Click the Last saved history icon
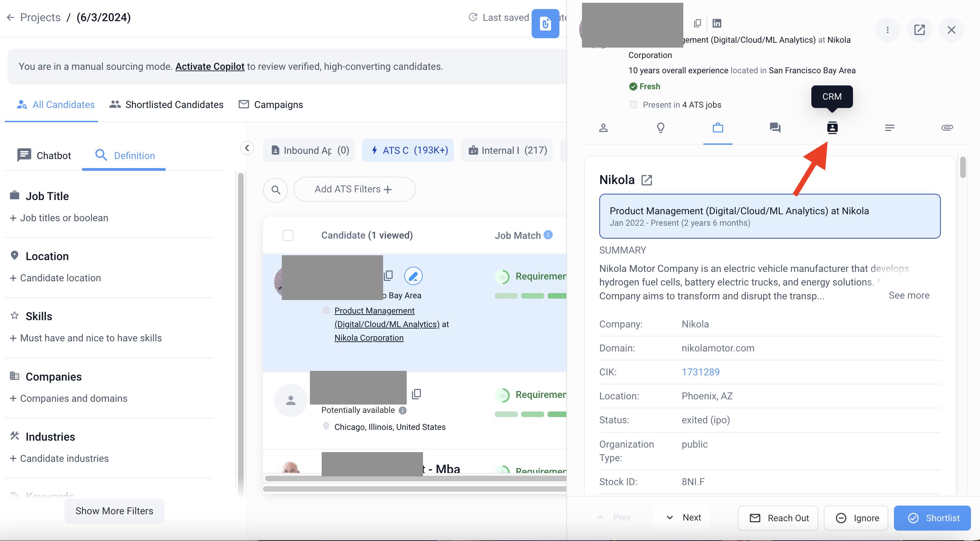The image size is (980, 541). 473,17
